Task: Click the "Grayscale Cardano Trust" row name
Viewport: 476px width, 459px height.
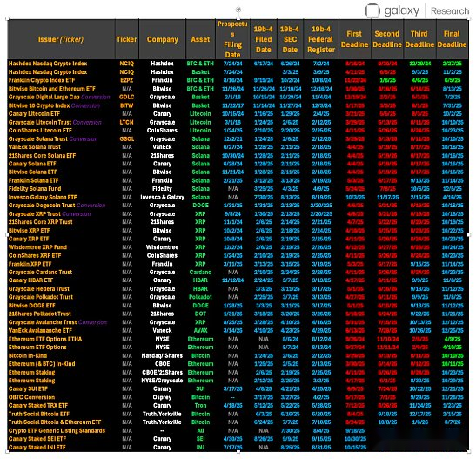Action: click(x=40, y=273)
